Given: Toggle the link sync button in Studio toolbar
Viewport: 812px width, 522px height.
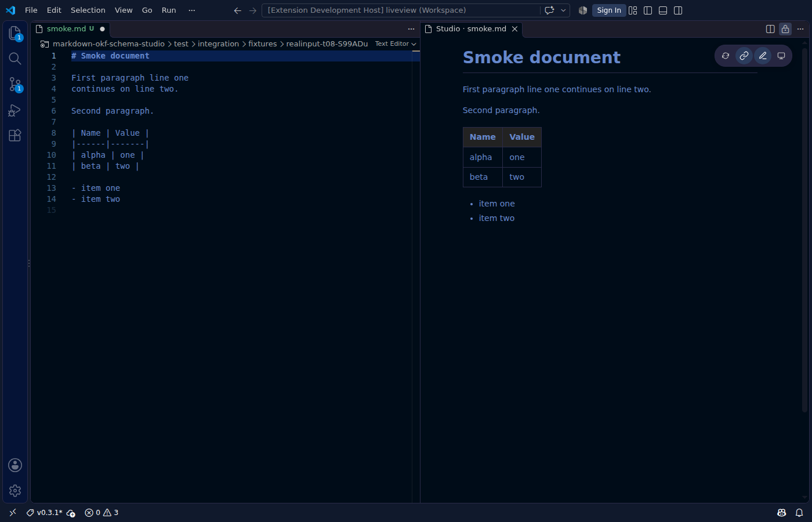Looking at the screenshot, I should coord(744,56).
